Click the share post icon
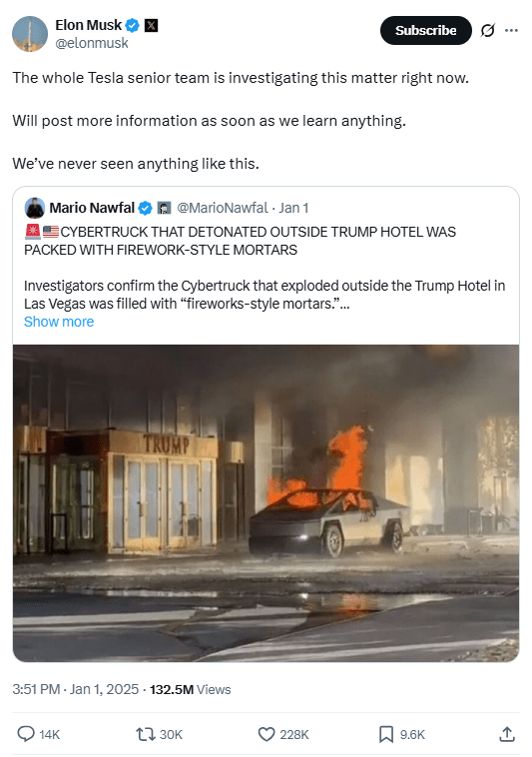This screenshot has width=532, height=757. [x=506, y=734]
